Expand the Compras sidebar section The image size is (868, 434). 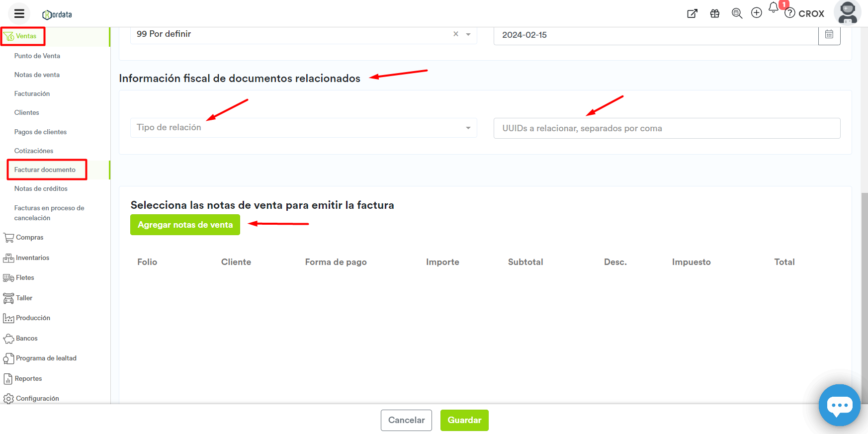tap(29, 238)
